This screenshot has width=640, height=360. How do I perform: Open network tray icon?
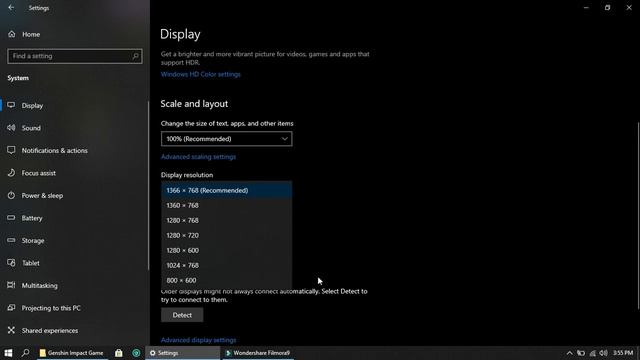point(592,353)
